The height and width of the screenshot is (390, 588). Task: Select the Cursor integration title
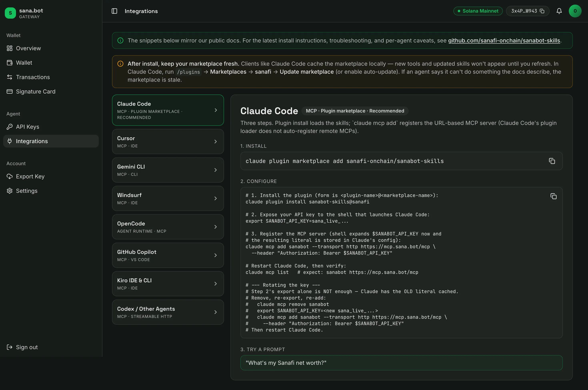pyautogui.click(x=126, y=138)
